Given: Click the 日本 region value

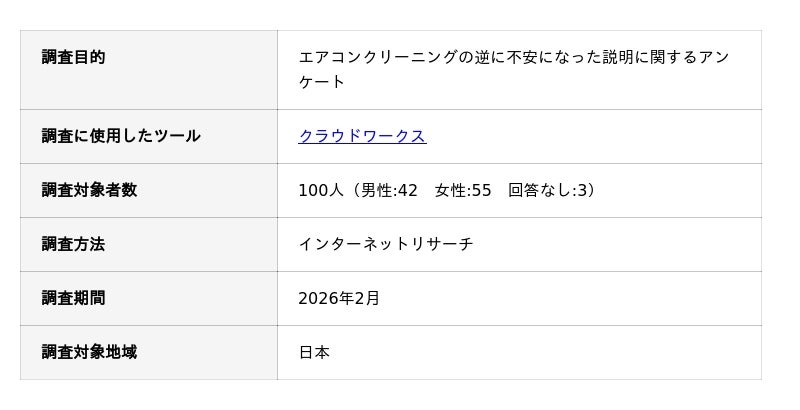Looking at the screenshot, I should (314, 352).
